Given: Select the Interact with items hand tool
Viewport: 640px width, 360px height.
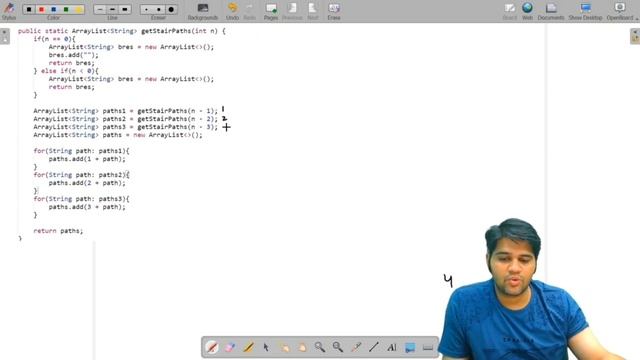Looking at the screenshot, I should click(284, 347).
